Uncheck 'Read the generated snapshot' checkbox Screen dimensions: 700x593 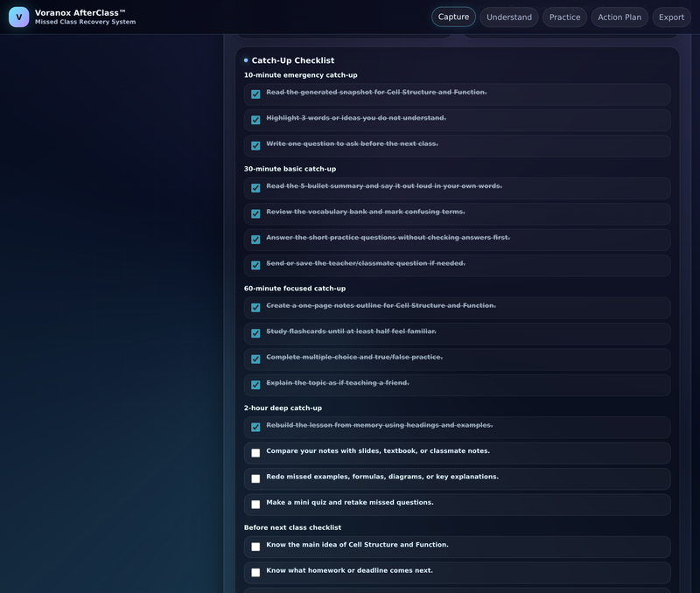tap(255, 94)
